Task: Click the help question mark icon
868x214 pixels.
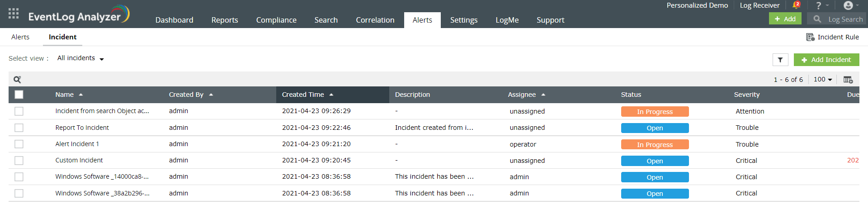Action: 818,5
